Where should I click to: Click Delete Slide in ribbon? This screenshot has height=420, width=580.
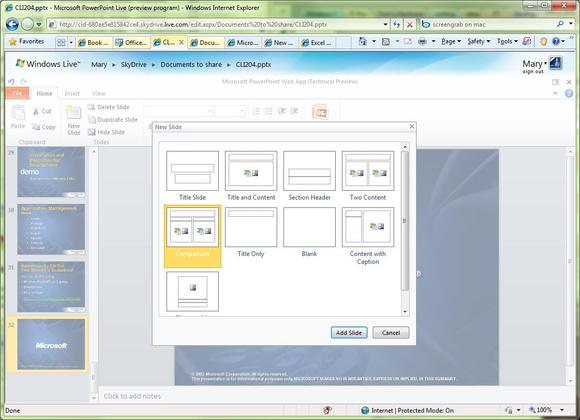(109, 107)
